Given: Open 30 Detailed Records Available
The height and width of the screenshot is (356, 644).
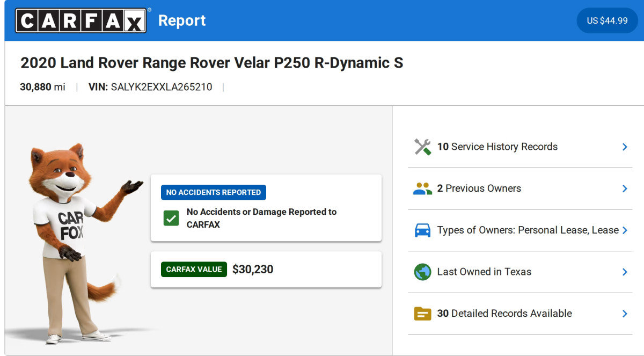Looking at the screenshot, I should pos(520,314).
